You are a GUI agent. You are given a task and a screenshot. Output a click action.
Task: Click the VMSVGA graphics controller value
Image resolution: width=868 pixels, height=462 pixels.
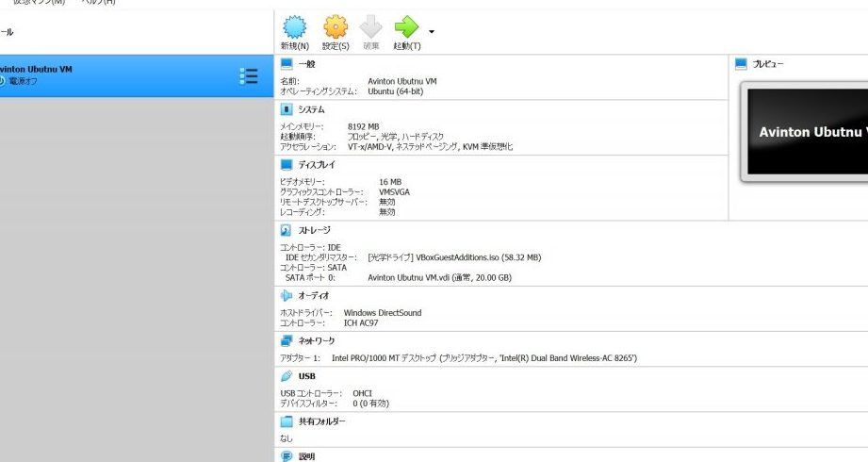(394, 192)
